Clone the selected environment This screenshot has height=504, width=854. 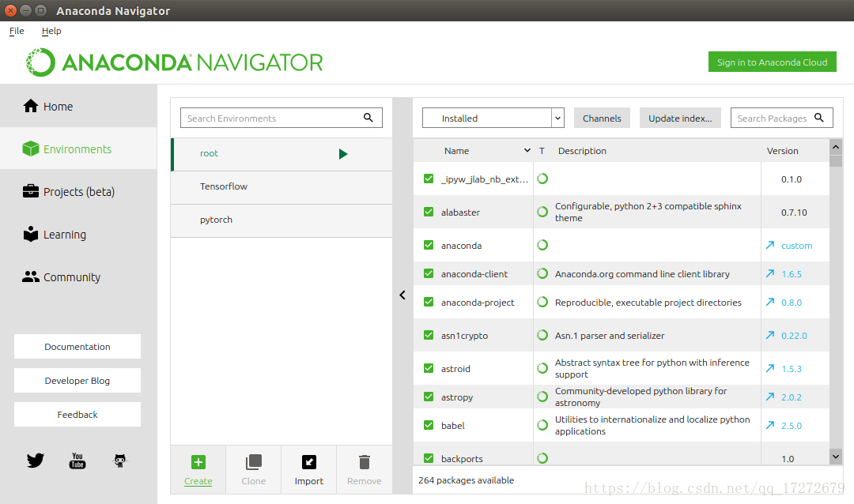(x=254, y=470)
